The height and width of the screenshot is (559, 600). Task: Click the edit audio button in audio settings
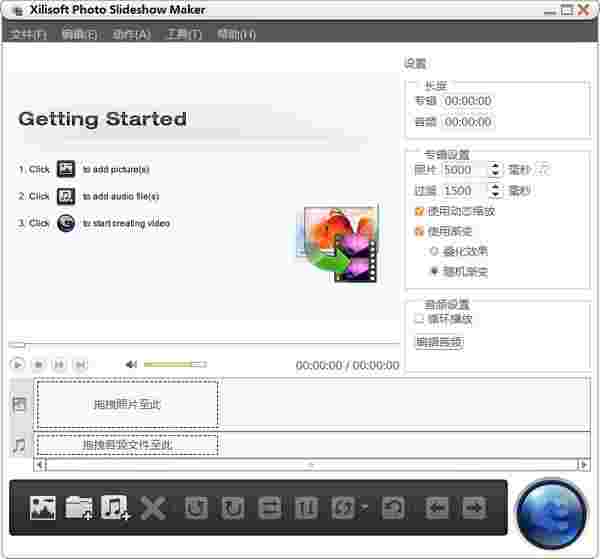click(x=439, y=342)
